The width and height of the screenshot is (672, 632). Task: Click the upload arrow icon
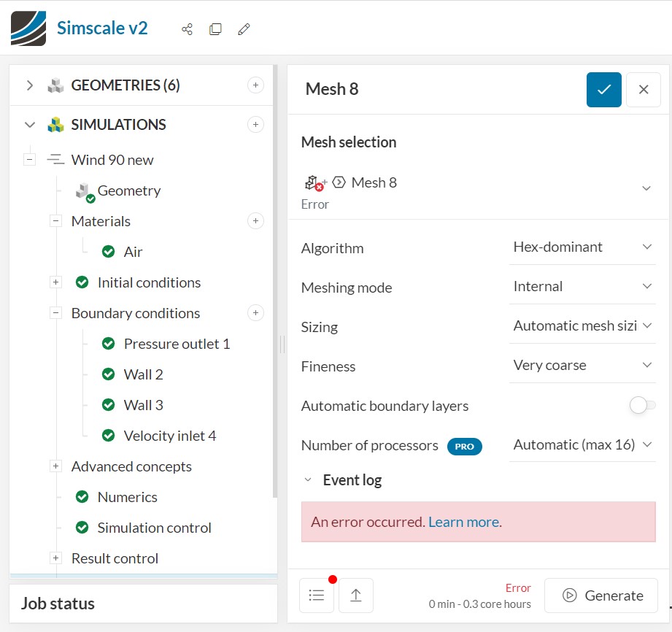[356, 596]
